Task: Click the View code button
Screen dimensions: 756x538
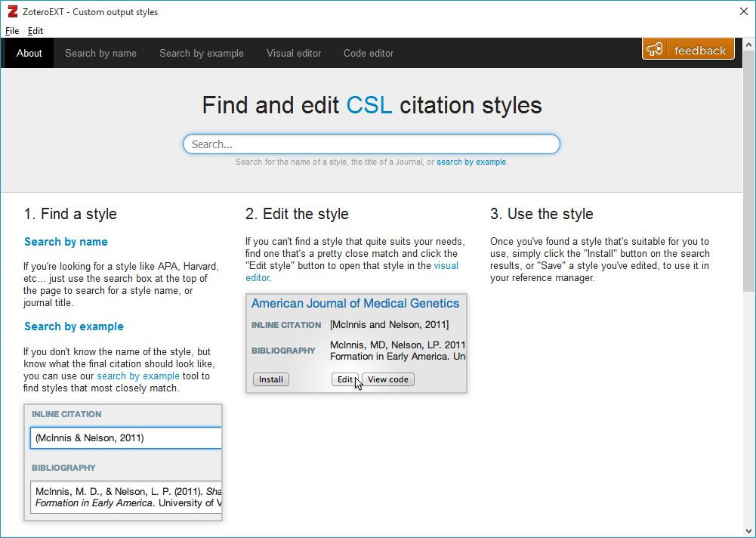Action: (388, 380)
